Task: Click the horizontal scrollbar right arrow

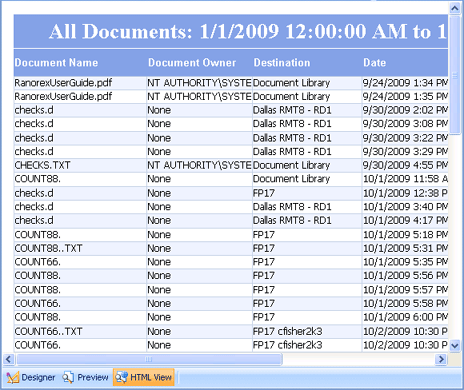Action: click(x=441, y=359)
